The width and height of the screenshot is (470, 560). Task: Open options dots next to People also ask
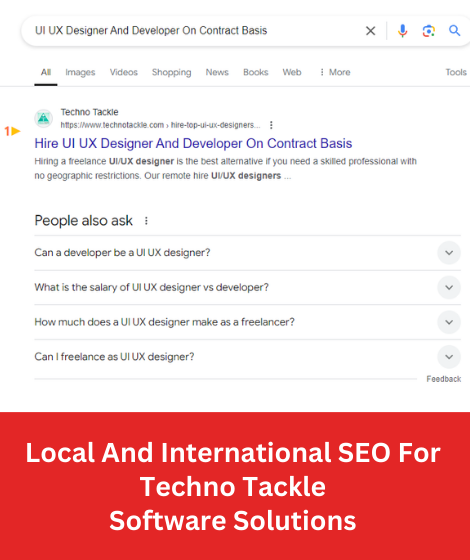pos(146,221)
